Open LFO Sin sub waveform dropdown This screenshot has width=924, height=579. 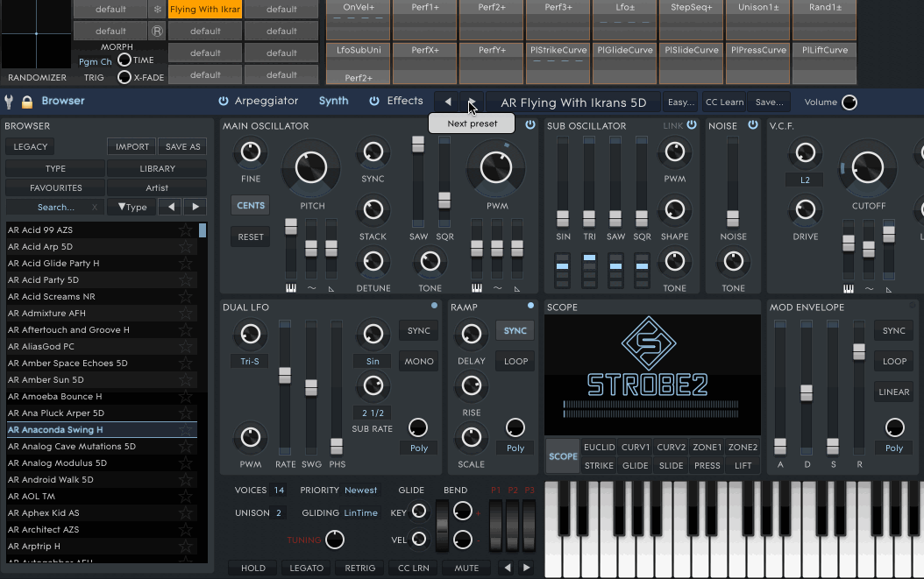pyautogui.click(x=373, y=361)
